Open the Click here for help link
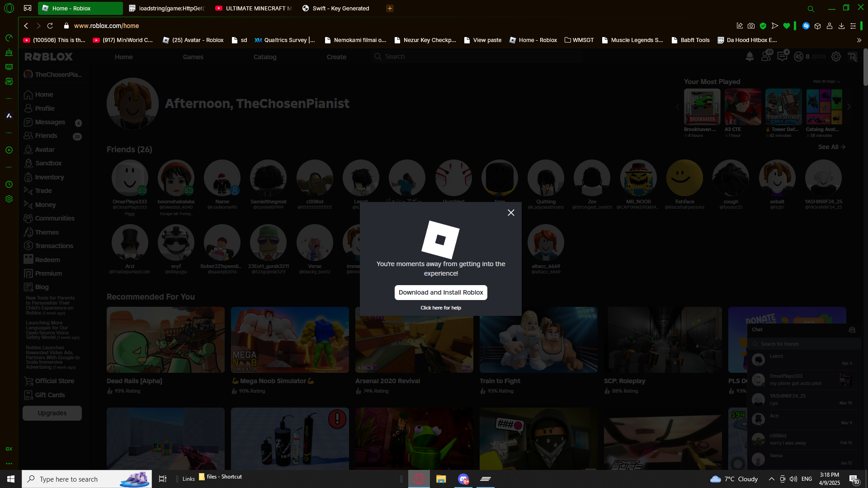This screenshot has width=868, height=488. [441, 308]
